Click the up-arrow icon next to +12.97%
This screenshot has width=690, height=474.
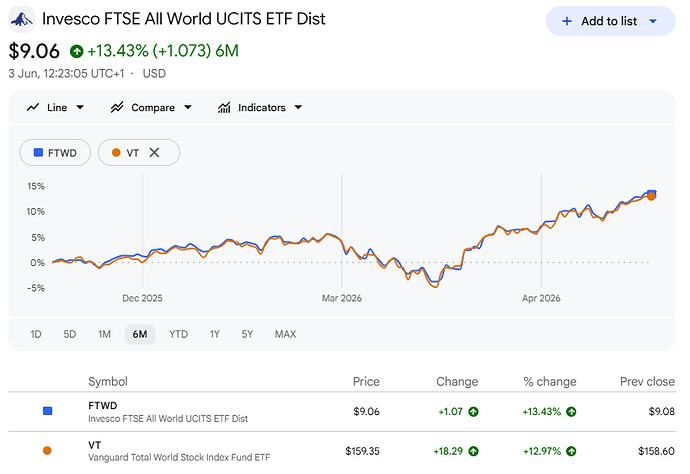point(571,452)
